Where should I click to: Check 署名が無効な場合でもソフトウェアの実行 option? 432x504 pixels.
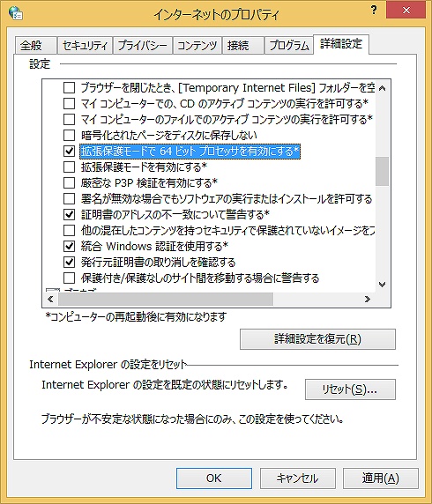pyautogui.click(x=69, y=198)
